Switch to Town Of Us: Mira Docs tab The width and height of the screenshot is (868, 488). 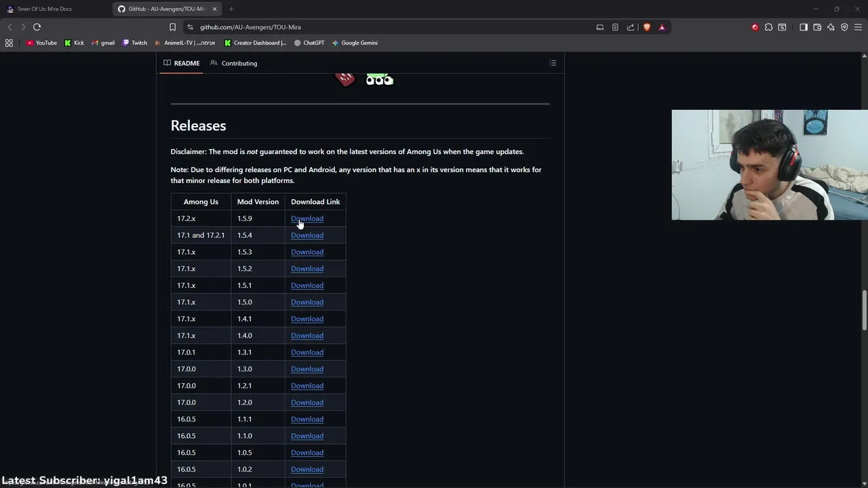54,9
